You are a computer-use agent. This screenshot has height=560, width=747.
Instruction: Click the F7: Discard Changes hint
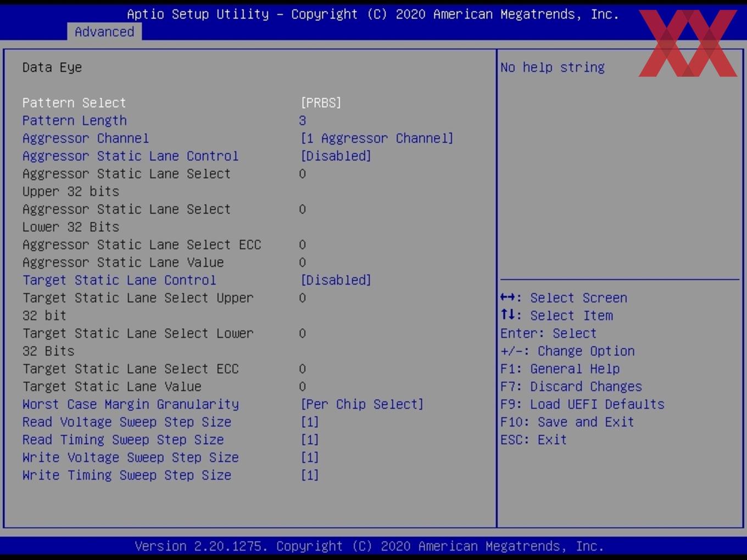click(571, 387)
